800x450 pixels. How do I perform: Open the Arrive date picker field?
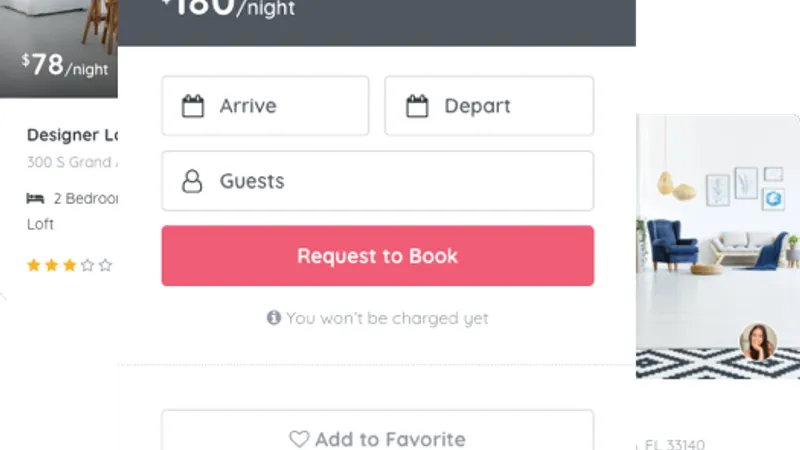click(x=265, y=106)
